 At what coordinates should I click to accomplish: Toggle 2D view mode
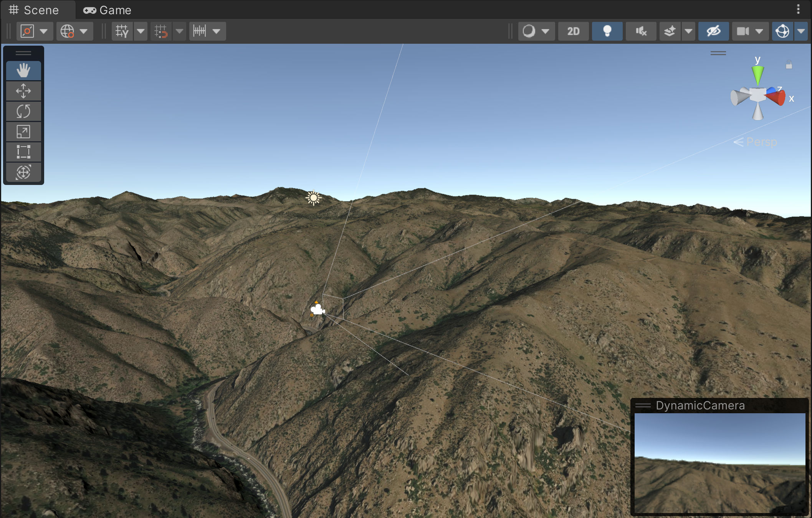(573, 31)
